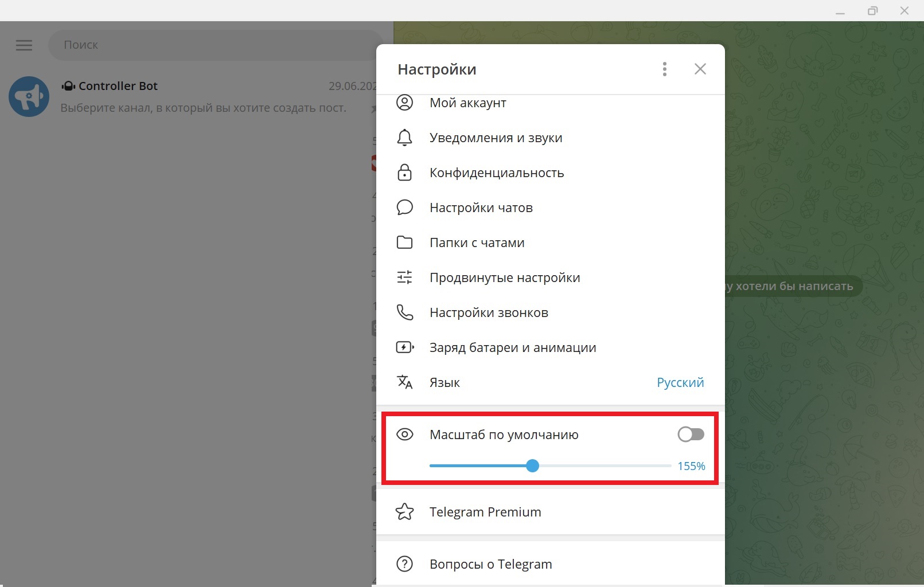Image resolution: width=924 pixels, height=587 pixels.
Task: Click the notifications bell icon
Action: [405, 138]
